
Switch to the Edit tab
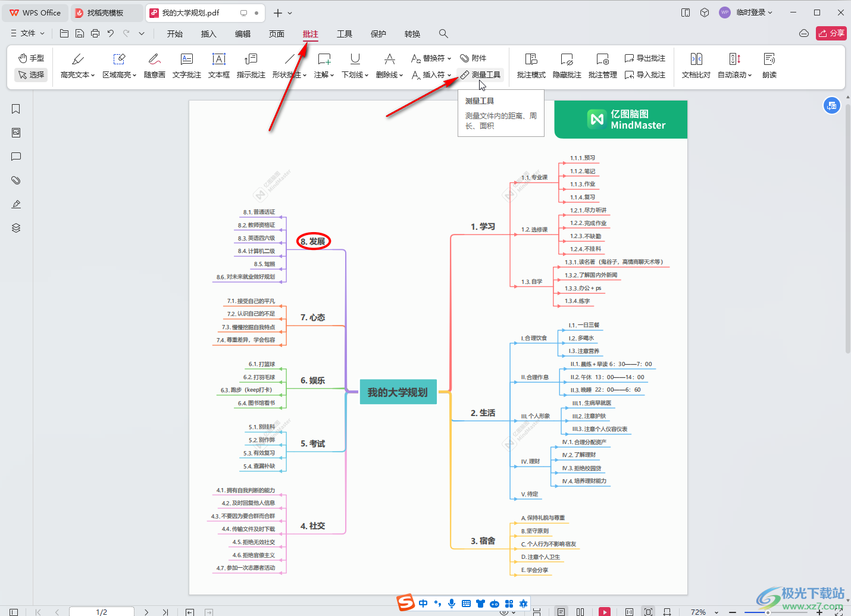(x=243, y=34)
